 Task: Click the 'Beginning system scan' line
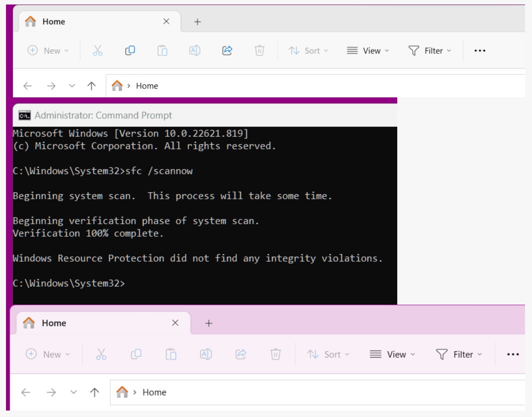coord(172,196)
